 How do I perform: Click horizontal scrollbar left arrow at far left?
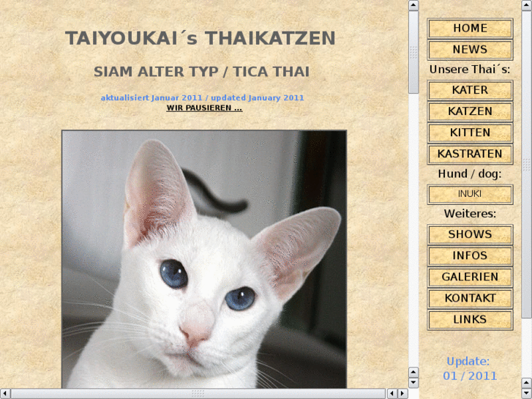5,394
